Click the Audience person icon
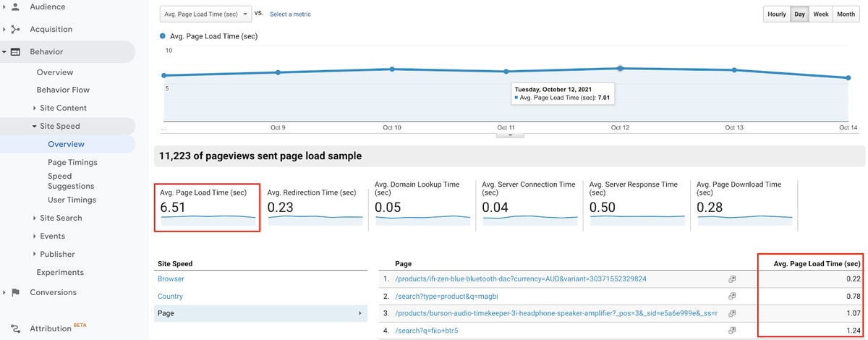The width and height of the screenshot is (868, 340). click(15, 7)
